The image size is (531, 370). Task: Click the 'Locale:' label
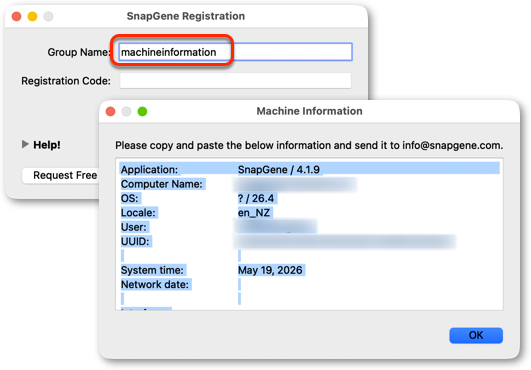[138, 213]
